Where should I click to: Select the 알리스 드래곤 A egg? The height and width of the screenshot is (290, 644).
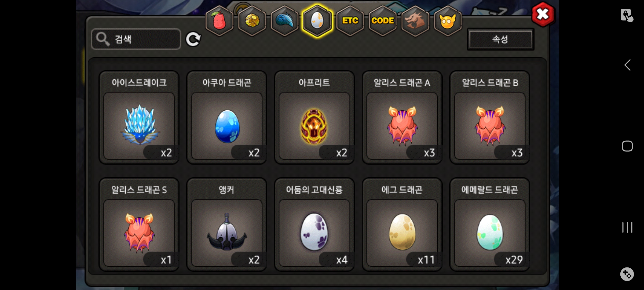(402, 117)
